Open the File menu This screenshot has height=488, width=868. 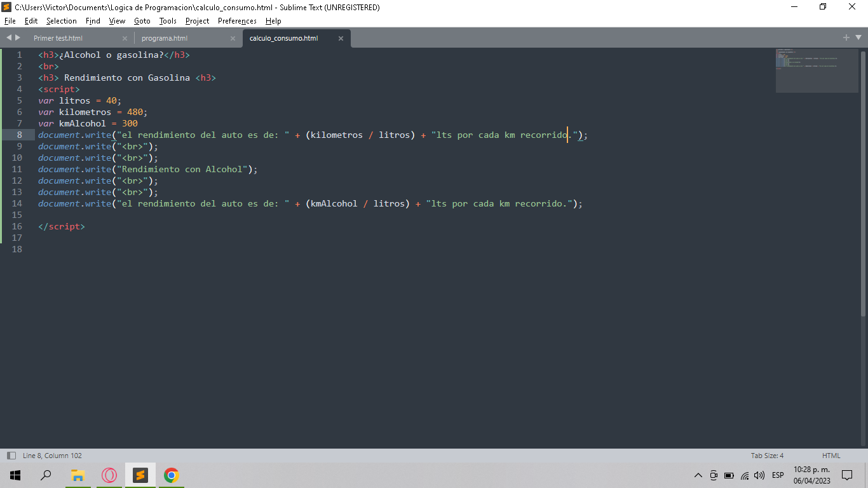coord(10,21)
